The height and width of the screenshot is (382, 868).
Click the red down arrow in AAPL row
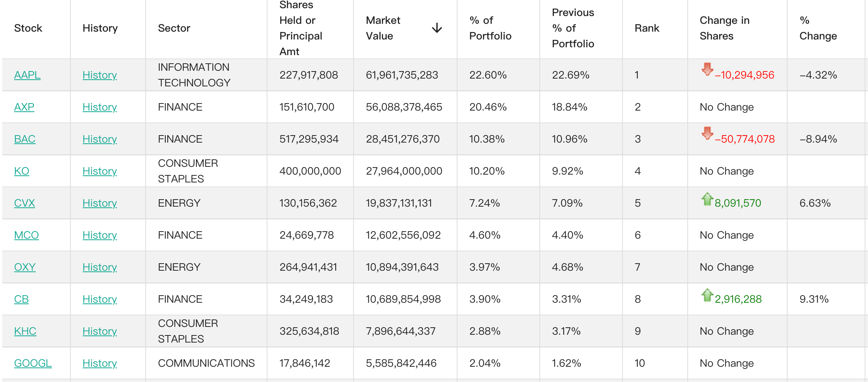(x=707, y=69)
